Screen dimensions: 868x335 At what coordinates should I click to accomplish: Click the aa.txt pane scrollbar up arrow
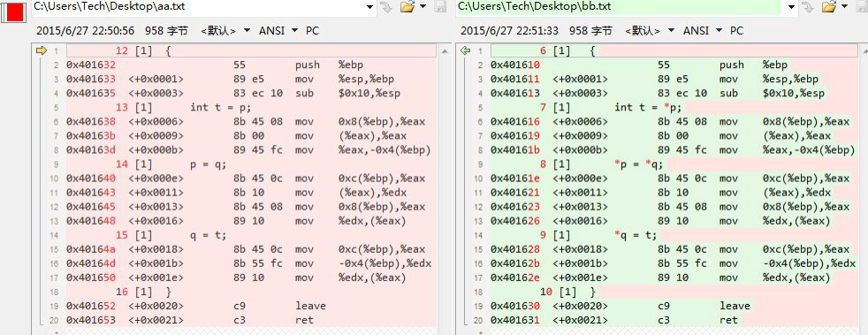click(x=445, y=51)
